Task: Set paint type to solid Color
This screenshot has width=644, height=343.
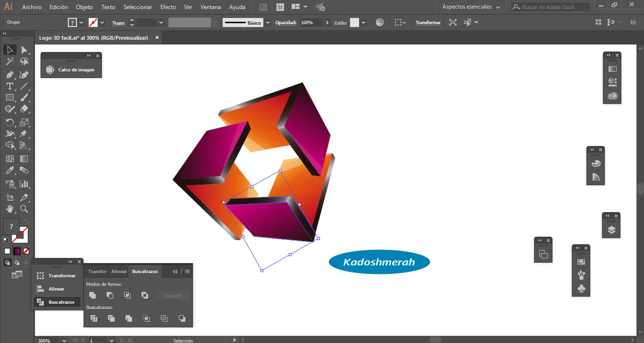Action: pyautogui.click(x=8, y=251)
